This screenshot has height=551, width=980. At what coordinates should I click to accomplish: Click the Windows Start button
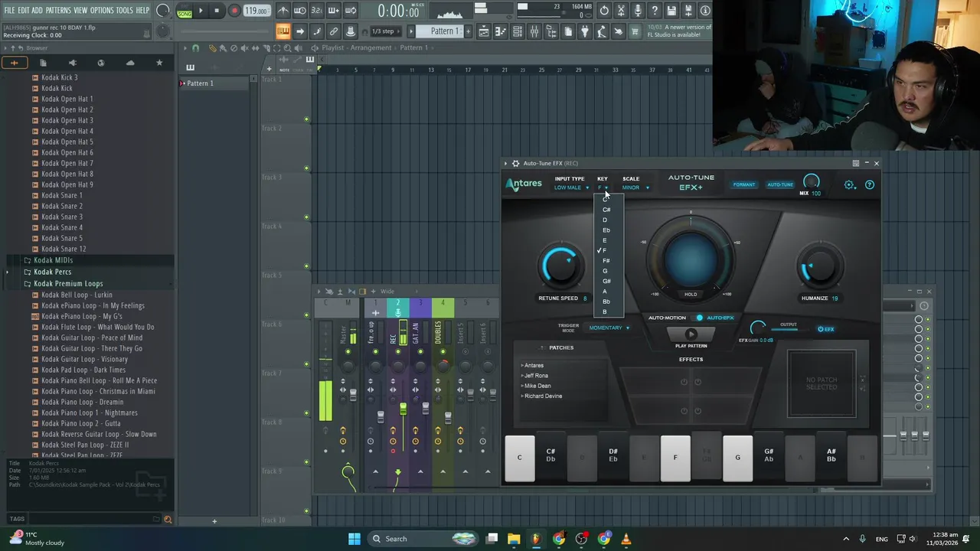pyautogui.click(x=354, y=539)
